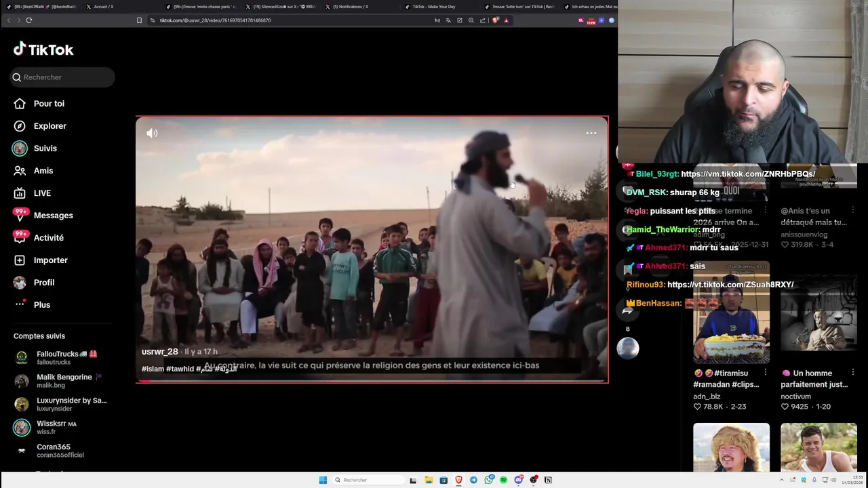Click the adn_.blz author name
This screenshot has height=488, width=868.
[707, 396]
